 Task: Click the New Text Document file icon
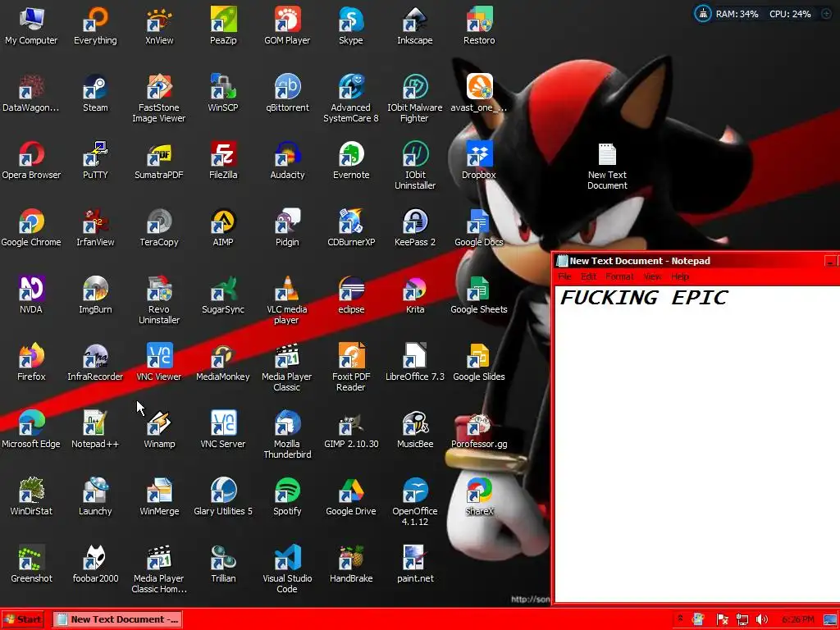point(607,166)
